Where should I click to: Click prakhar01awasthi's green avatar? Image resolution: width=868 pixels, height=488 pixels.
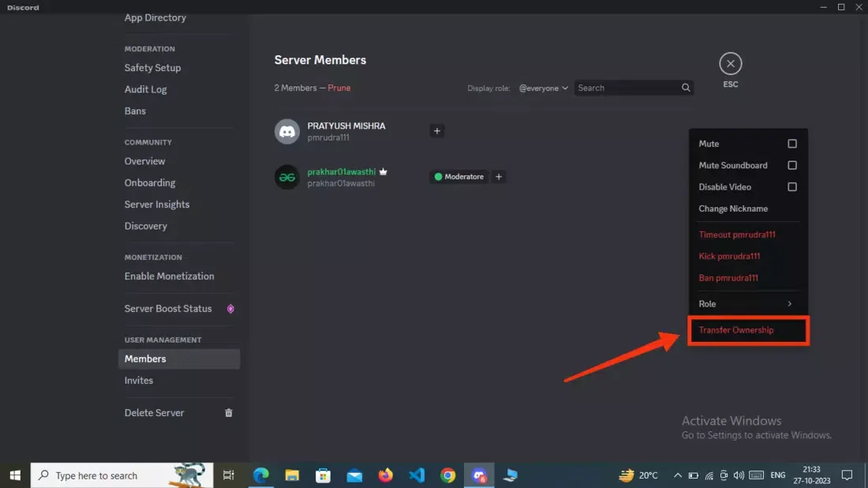(286, 177)
